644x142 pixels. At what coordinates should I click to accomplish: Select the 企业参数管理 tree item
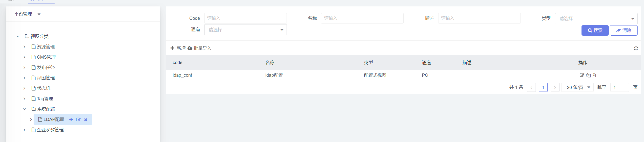tap(50, 130)
